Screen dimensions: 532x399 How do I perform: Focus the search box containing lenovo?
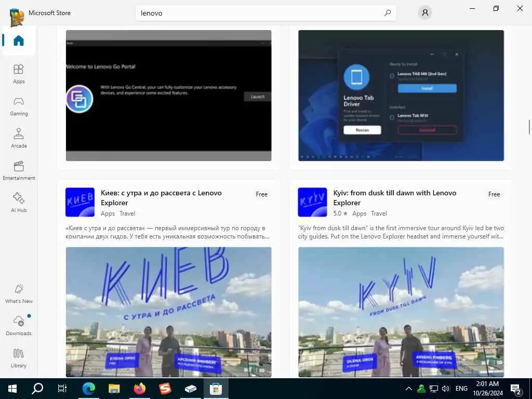[x=265, y=13]
